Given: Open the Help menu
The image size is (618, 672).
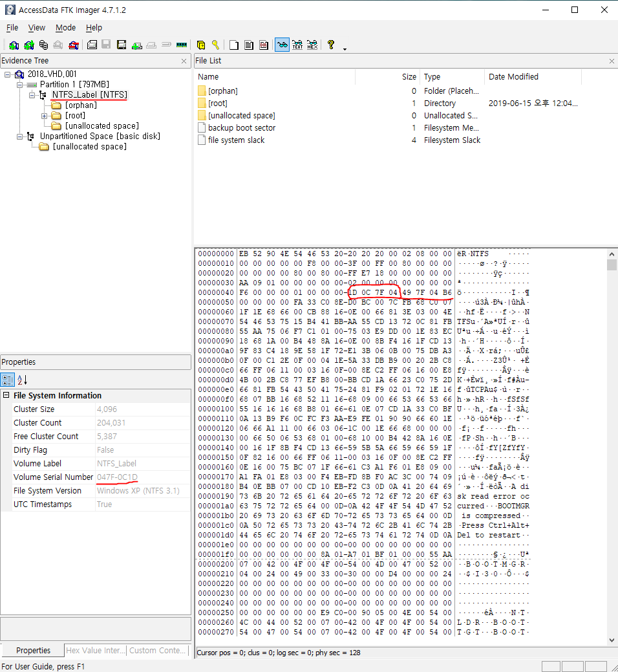Looking at the screenshot, I should coord(94,28).
